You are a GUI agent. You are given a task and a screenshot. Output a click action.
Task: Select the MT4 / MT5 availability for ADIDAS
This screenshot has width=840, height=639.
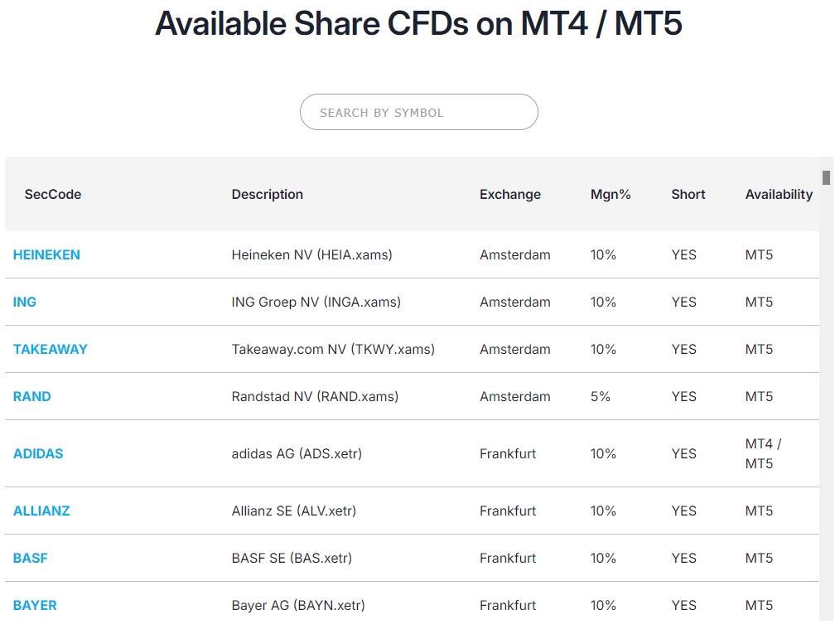pyautogui.click(x=762, y=453)
